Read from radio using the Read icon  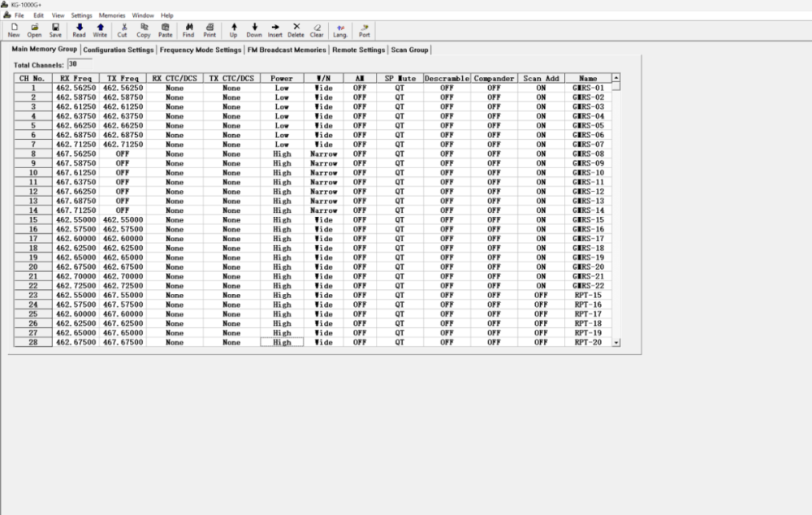click(79, 30)
